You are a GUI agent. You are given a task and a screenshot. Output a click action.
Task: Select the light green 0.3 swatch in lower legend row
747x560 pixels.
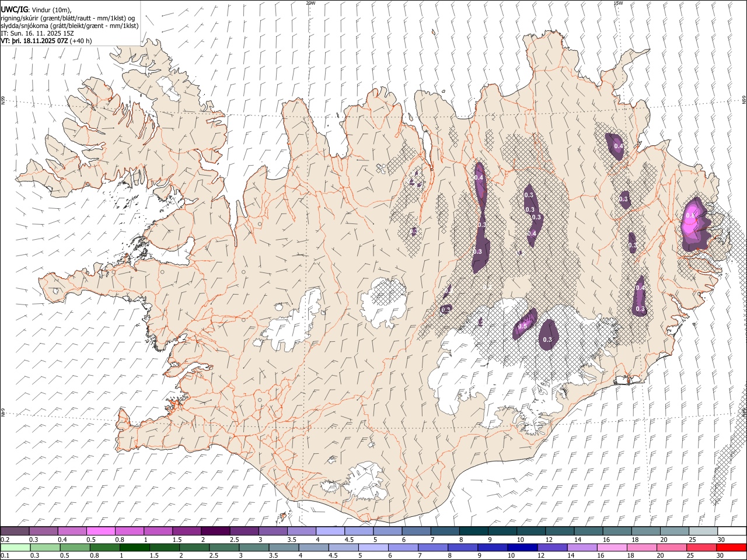(x=45, y=548)
